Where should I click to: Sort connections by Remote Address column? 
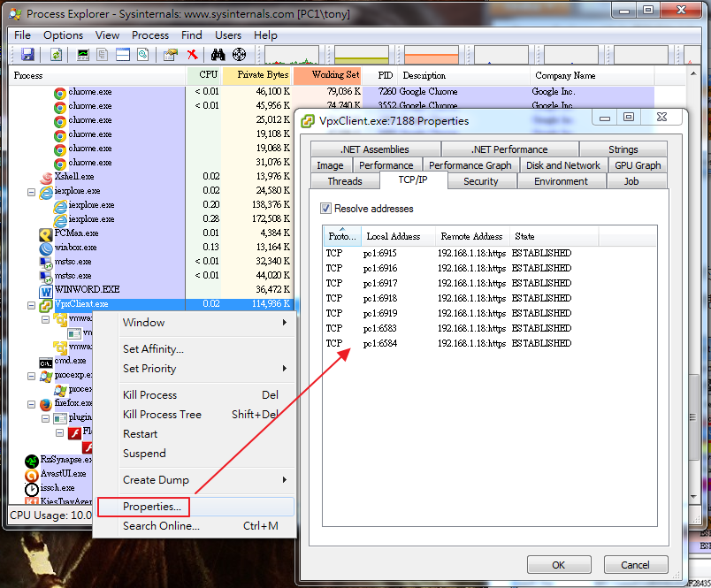472,236
